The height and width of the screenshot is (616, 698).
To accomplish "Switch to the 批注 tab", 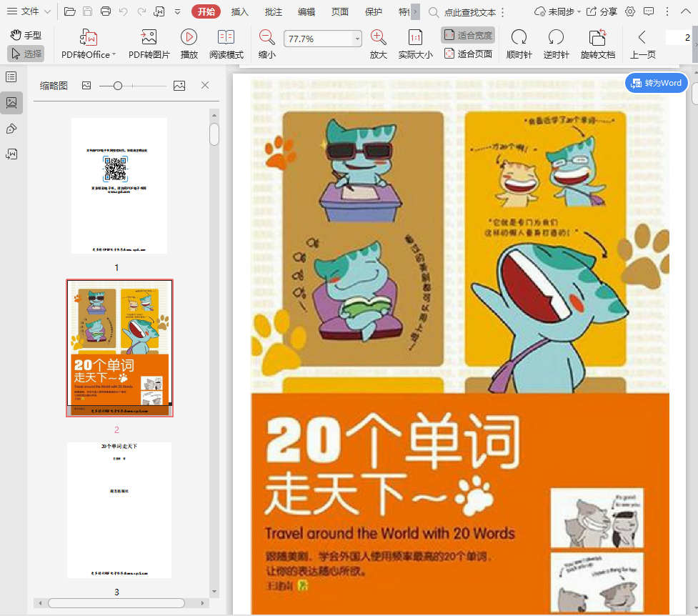I will click(x=274, y=12).
